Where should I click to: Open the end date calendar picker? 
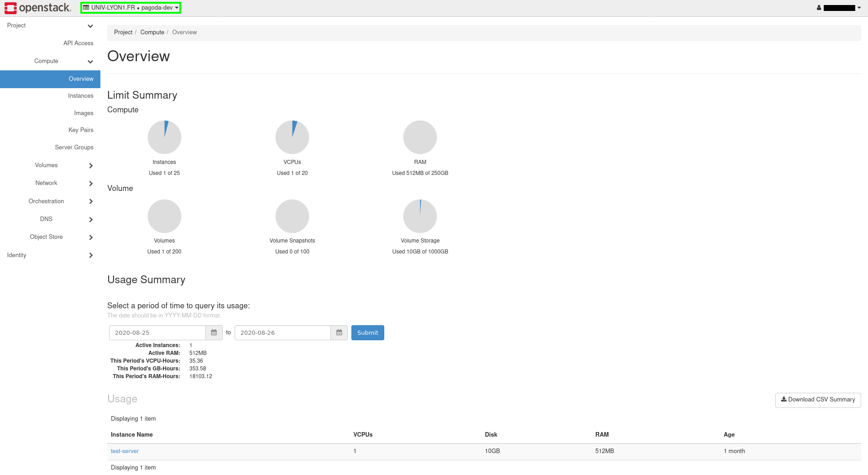(x=339, y=332)
